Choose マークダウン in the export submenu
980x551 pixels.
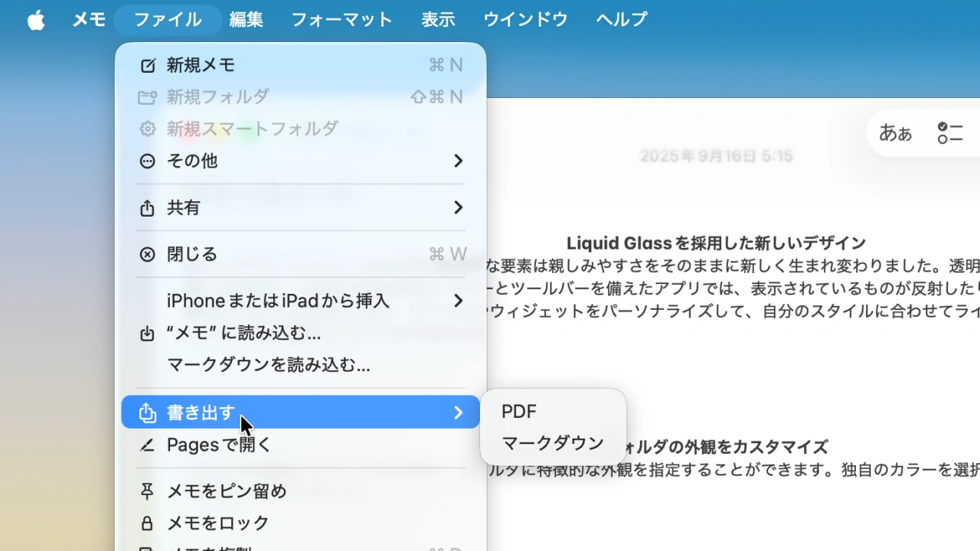point(552,443)
